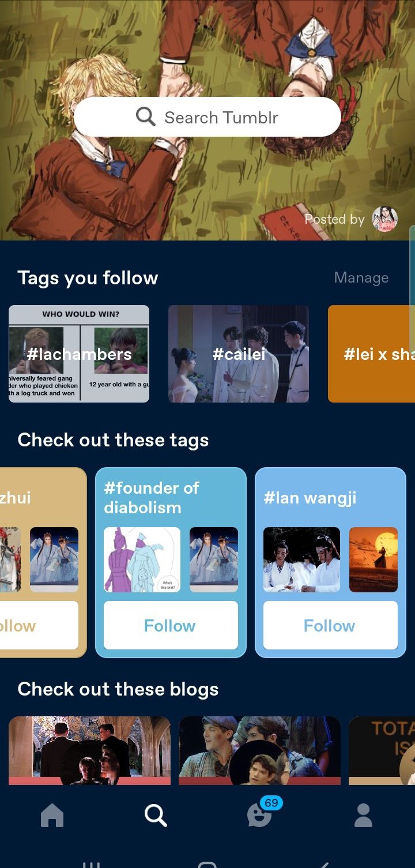Tap the magnifier icon in search bar
The image size is (415, 868).
point(146,117)
